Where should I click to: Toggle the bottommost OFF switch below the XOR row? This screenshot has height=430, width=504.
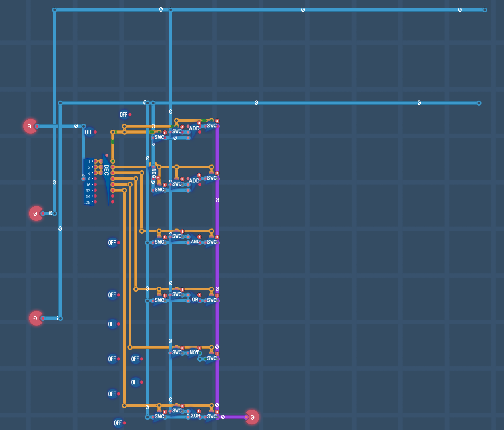119,423
